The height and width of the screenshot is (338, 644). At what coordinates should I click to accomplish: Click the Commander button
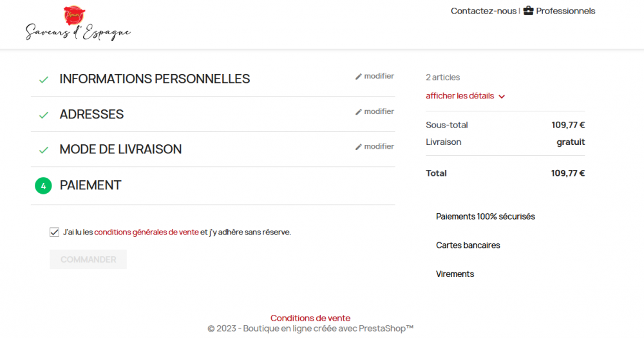tap(88, 259)
